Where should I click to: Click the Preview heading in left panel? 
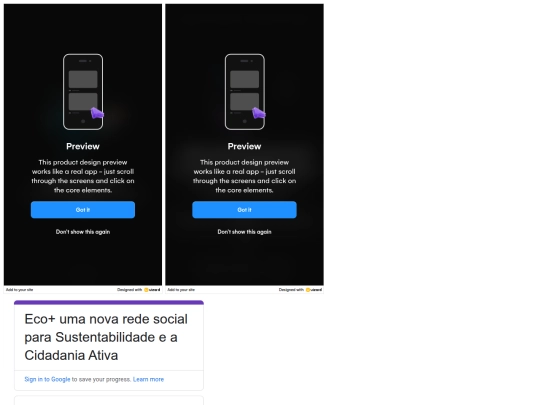(83, 146)
